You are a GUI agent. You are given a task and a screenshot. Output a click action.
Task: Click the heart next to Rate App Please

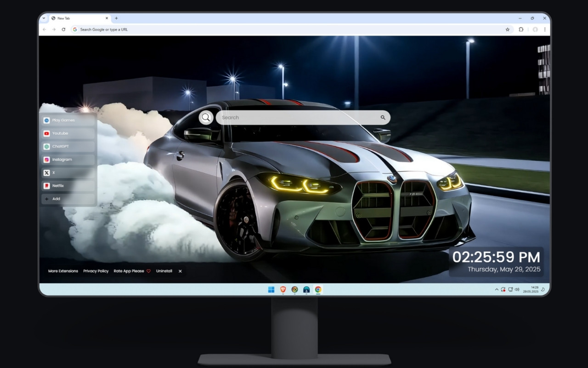(x=148, y=271)
